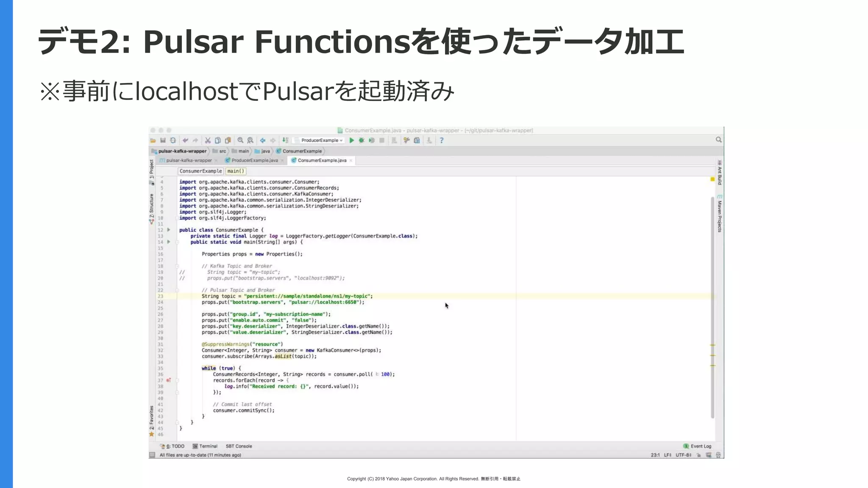Click the Replace toolbar icon
The image size is (868, 488).
250,140
